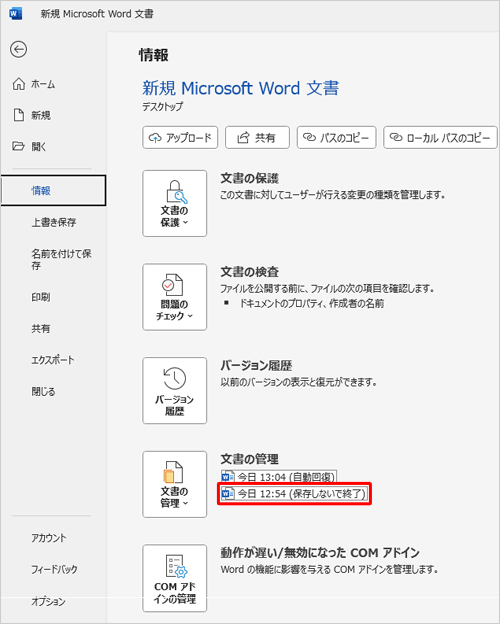The image size is (500, 624).
Task: Select 情報 in the sidebar
Action: [x=54, y=191]
